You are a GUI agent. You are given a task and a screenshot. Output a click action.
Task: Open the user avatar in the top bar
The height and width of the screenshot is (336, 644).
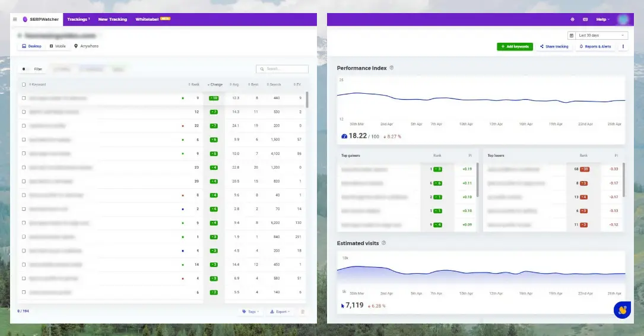coord(623,20)
